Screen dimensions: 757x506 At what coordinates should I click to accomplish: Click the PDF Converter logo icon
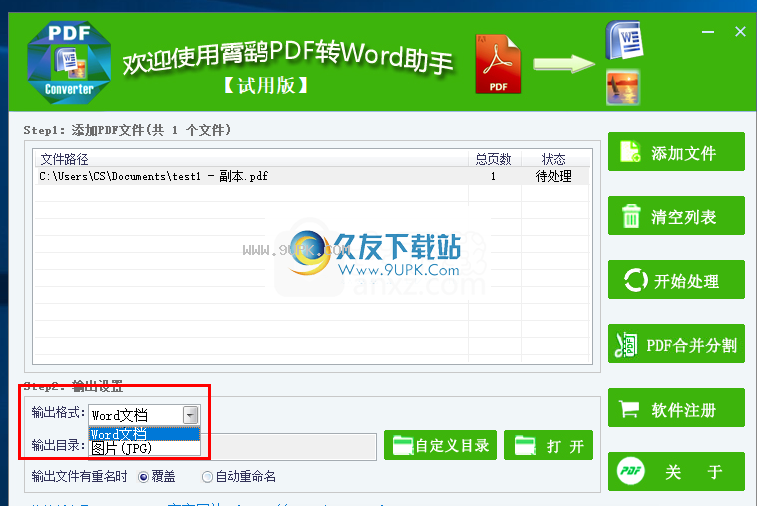point(69,62)
